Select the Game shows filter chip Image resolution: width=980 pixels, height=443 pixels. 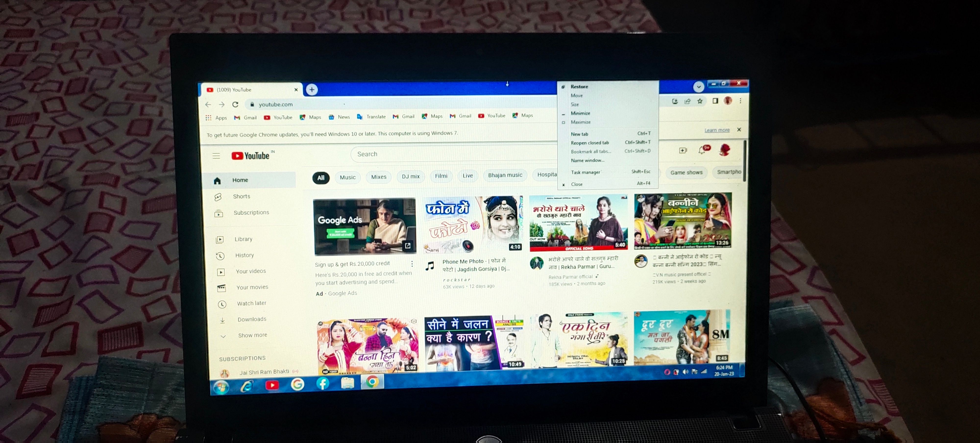click(x=686, y=173)
